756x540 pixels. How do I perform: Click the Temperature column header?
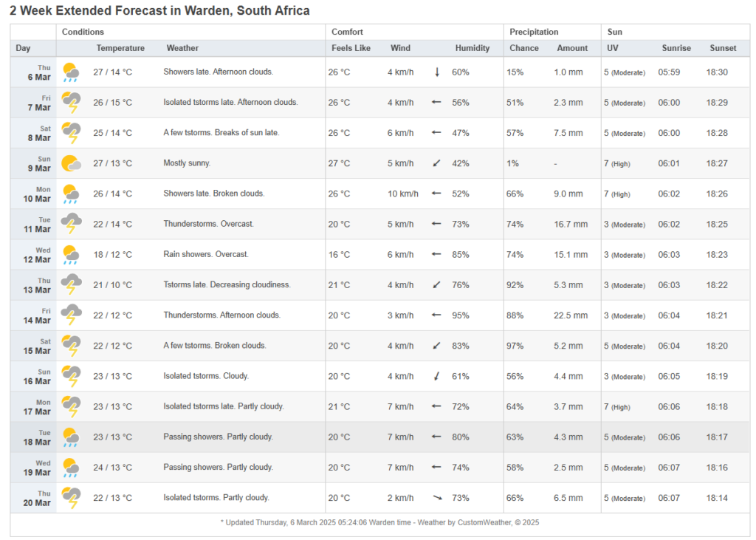coord(120,48)
